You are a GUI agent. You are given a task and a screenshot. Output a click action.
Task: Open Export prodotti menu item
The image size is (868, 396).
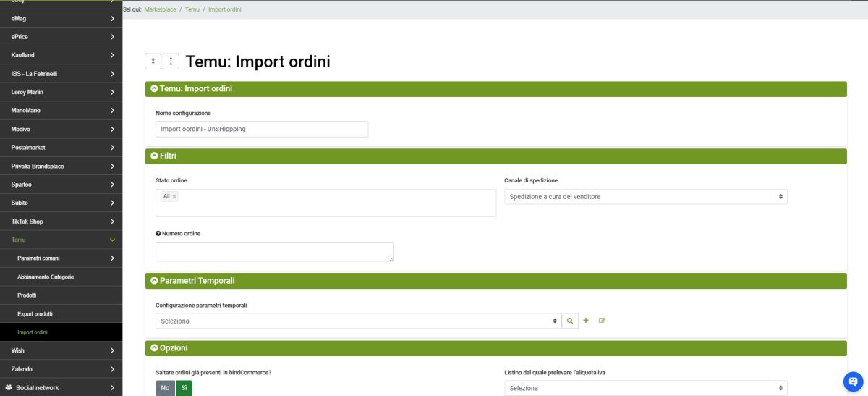coord(61,314)
